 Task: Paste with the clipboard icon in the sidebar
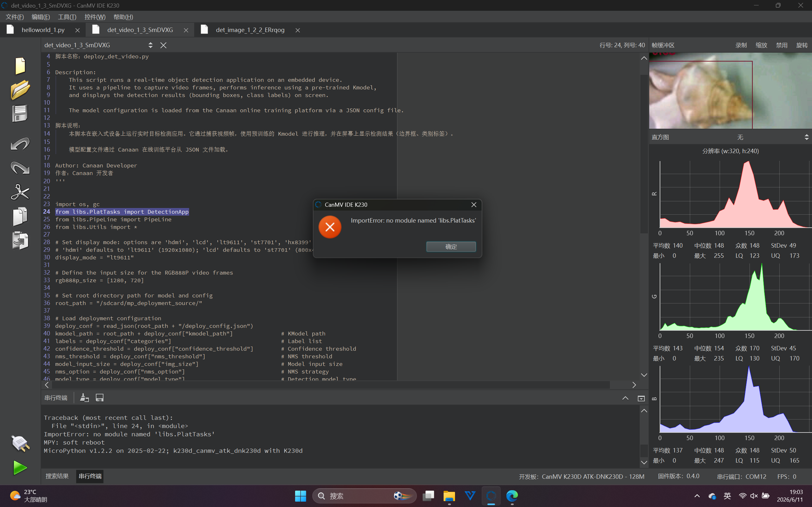click(x=20, y=240)
